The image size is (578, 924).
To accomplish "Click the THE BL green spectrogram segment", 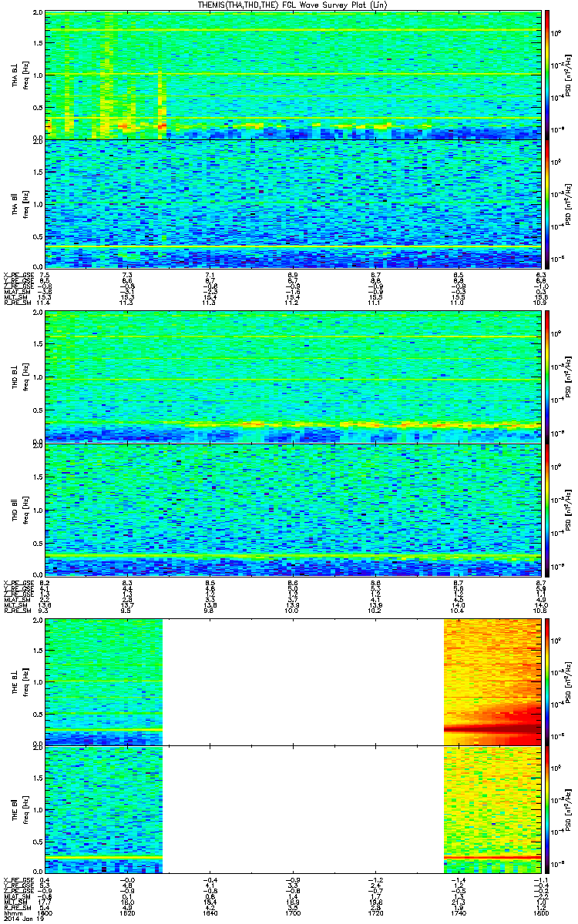I will 104,681.
